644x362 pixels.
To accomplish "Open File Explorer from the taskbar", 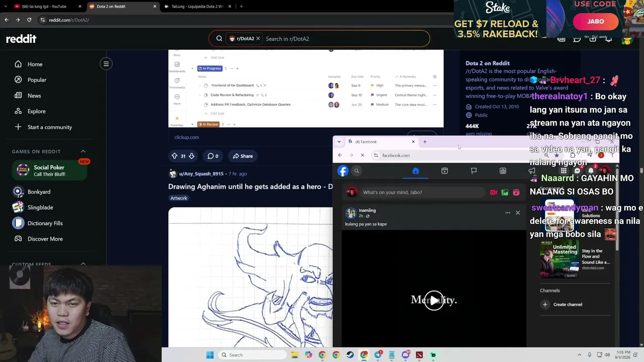I will click(x=295, y=355).
